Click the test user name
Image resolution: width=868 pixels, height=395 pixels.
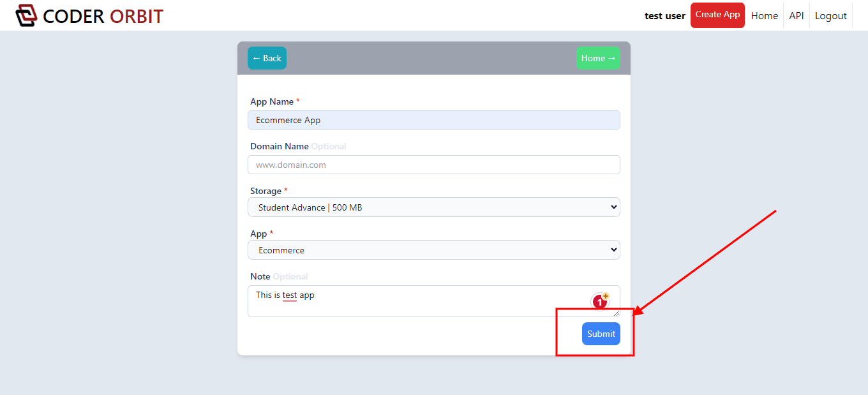tap(664, 16)
